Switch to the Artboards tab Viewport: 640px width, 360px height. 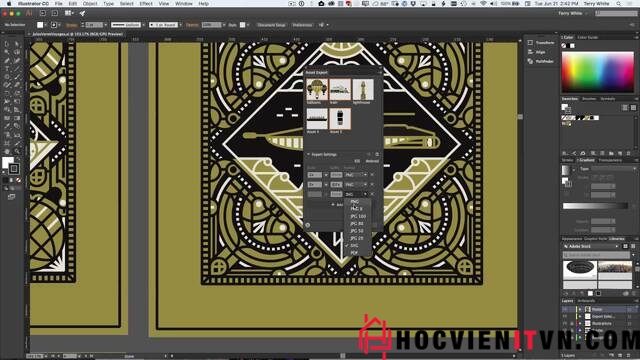pos(586,301)
